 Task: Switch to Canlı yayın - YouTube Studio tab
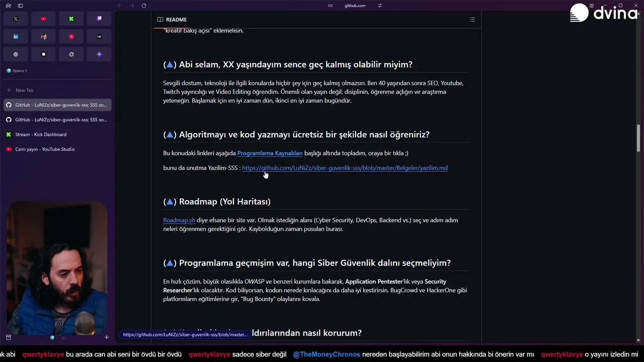[57, 149]
